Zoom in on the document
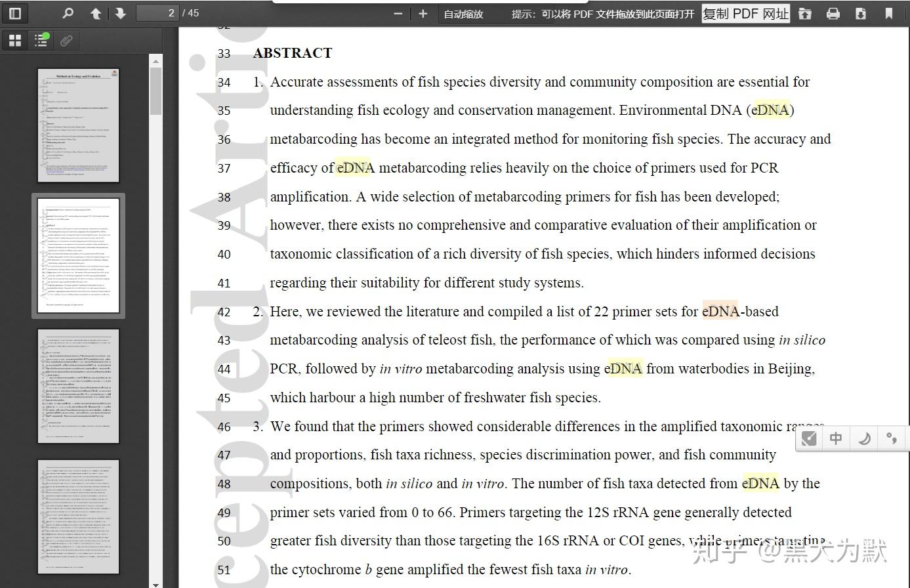Screen dimensions: 910x588 pyautogui.click(x=423, y=14)
